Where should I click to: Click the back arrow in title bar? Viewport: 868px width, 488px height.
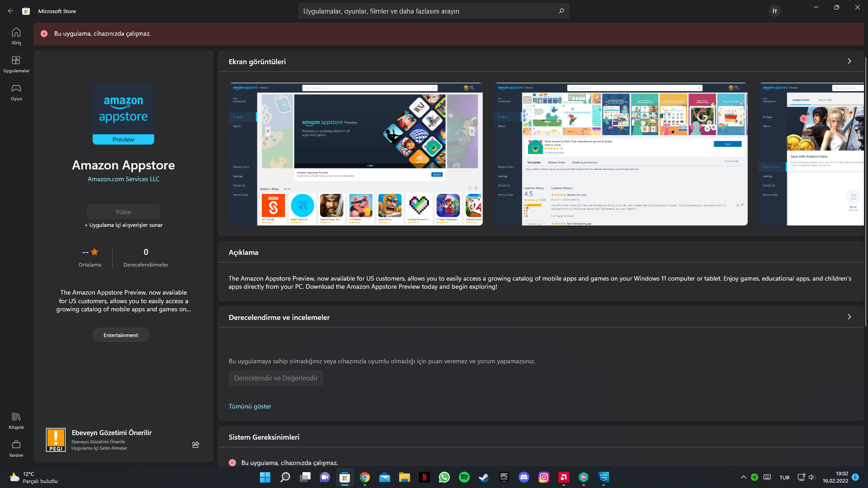coord(10,11)
